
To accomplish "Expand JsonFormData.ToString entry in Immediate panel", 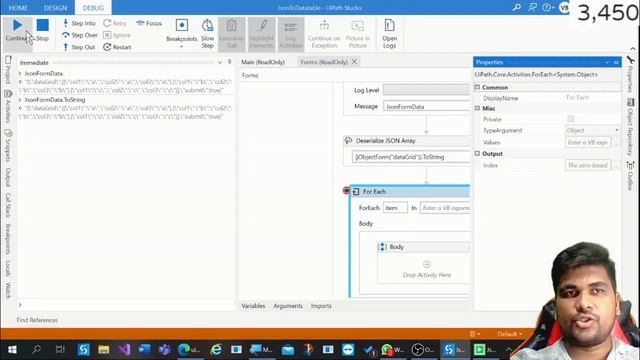I will (x=20, y=100).
